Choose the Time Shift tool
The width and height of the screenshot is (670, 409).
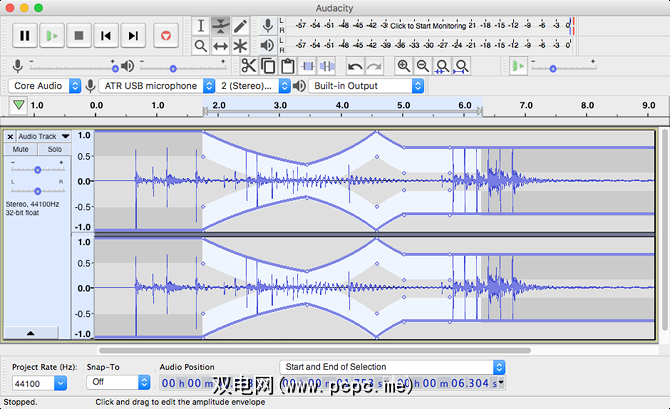tap(220, 46)
